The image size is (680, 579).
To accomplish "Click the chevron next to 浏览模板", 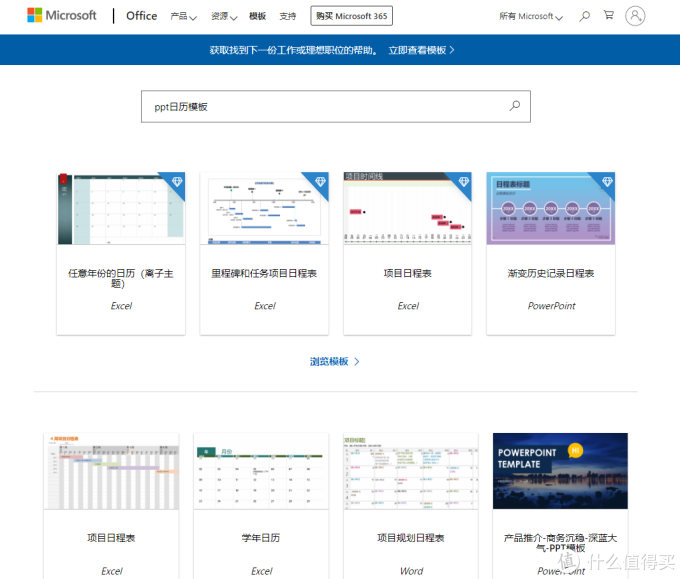I will pyautogui.click(x=357, y=362).
